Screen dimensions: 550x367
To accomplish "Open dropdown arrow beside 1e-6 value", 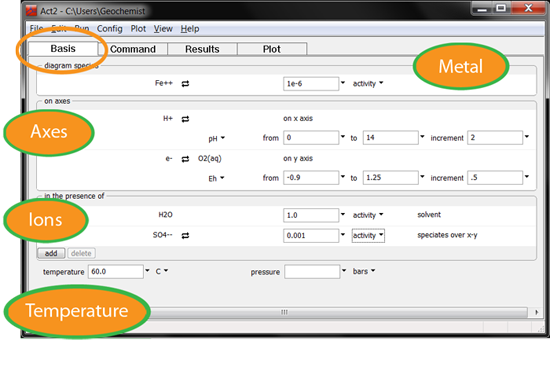I will pyautogui.click(x=343, y=83).
